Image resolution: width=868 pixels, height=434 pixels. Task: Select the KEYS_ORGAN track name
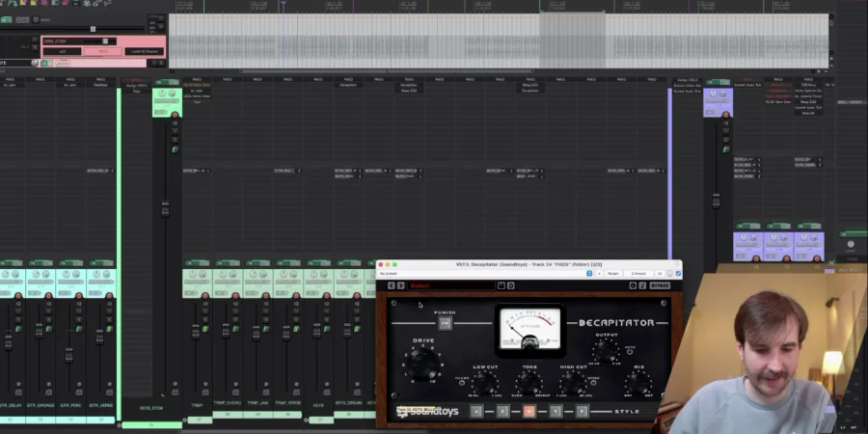(349, 403)
